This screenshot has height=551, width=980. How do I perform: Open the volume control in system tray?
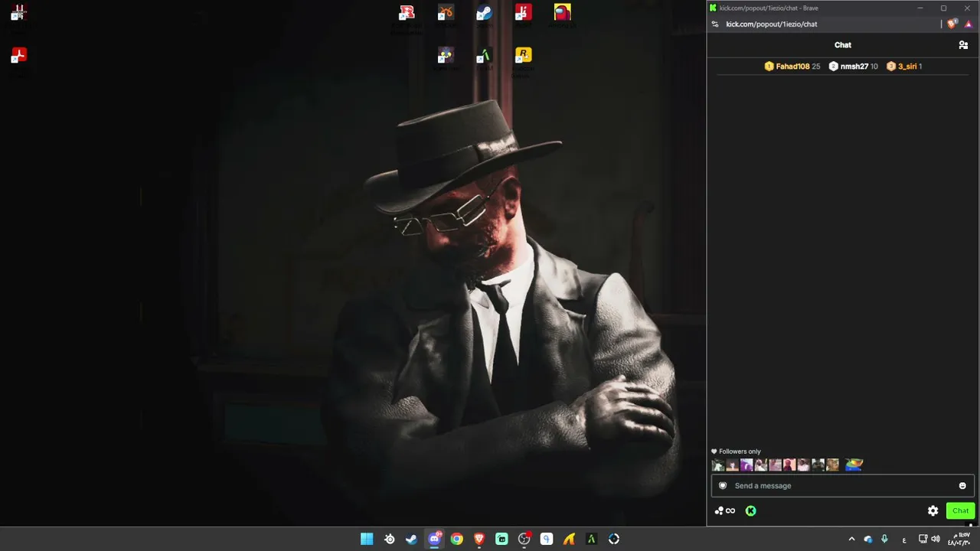(x=936, y=539)
